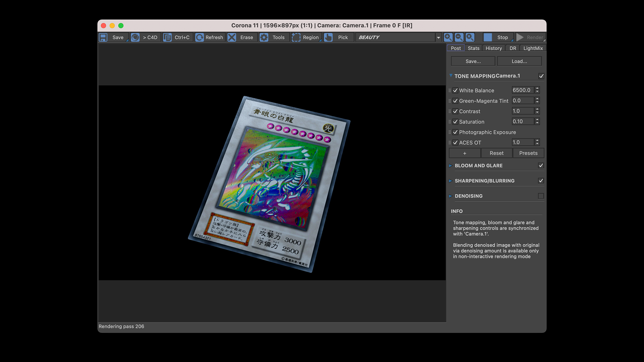The image size is (644, 362).
Task: Click the plus add operator button
Action: pos(465,153)
